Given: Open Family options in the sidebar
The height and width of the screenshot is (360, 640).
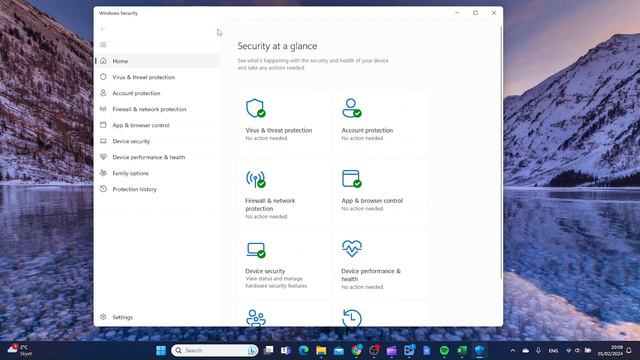Looking at the screenshot, I should (x=158, y=173).
